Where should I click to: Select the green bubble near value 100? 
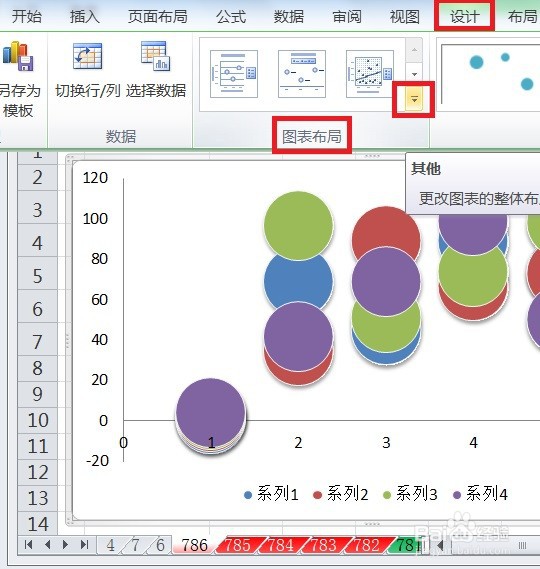[298, 225]
